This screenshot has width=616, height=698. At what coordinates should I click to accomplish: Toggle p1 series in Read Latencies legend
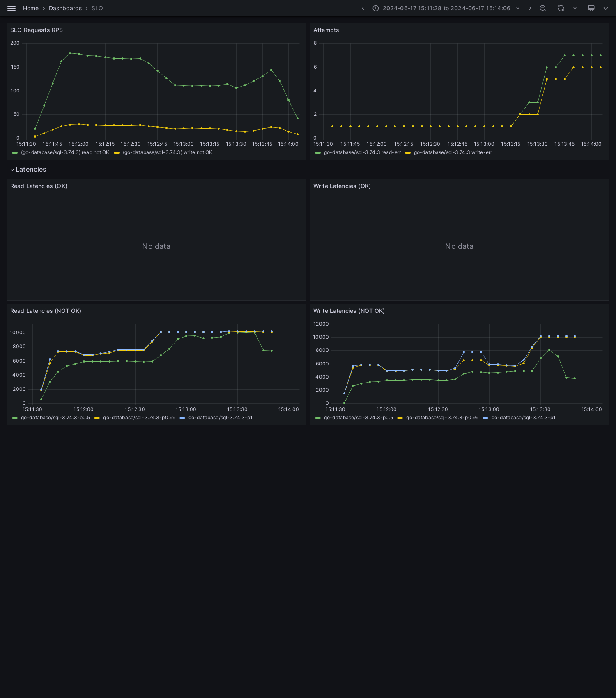pyautogui.click(x=221, y=418)
